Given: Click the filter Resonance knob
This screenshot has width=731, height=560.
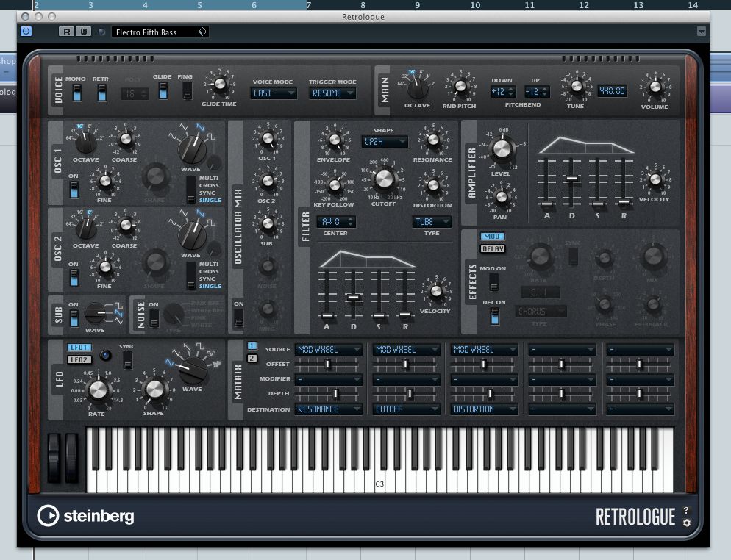Looking at the screenshot, I should point(433,140).
